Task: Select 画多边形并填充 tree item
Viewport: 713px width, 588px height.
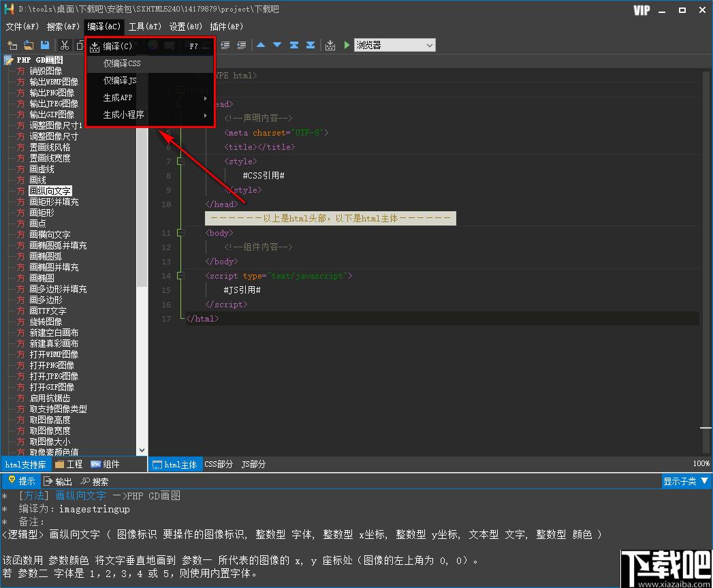Action: click(x=58, y=289)
